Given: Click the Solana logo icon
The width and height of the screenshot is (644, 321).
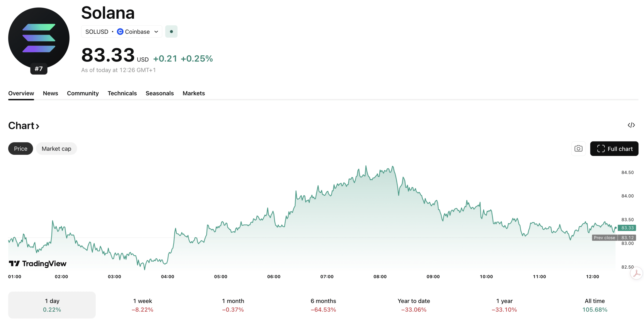Looking at the screenshot, I should 39,38.
